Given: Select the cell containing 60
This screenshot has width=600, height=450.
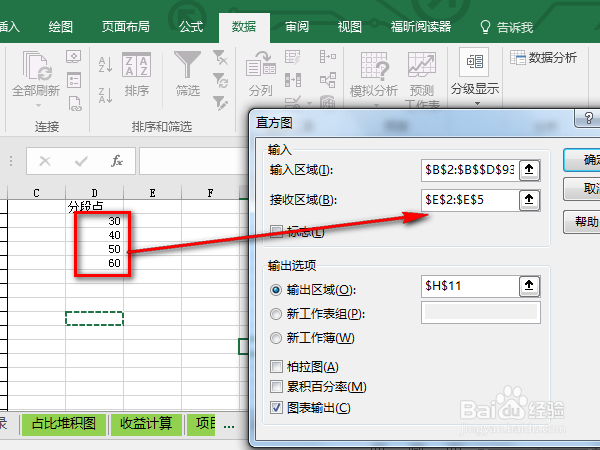Looking at the screenshot, I should point(95,263).
